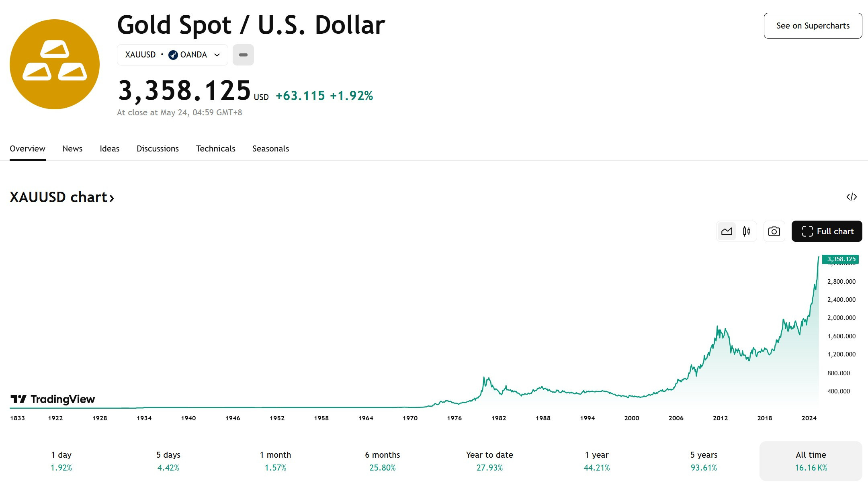Open the XAUUSD chart heading arrow
The width and height of the screenshot is (868, 483).
point(112,198)
